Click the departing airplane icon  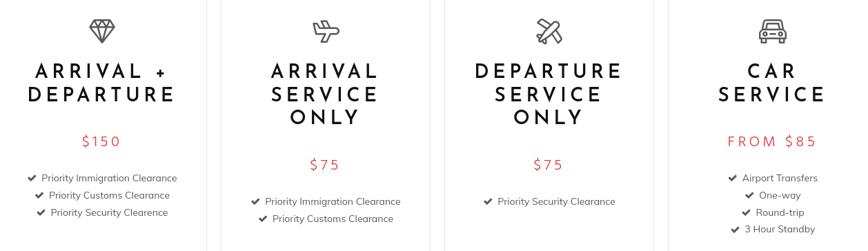[549, 31]
